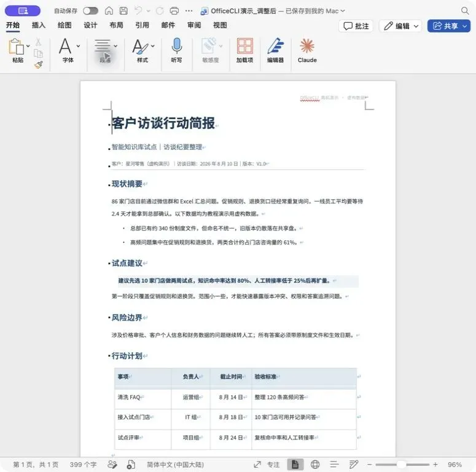The height and width of the screenshot is (472, 476).
Task: Switch to the 开始 ribbon tab
Action: (13, 25)
